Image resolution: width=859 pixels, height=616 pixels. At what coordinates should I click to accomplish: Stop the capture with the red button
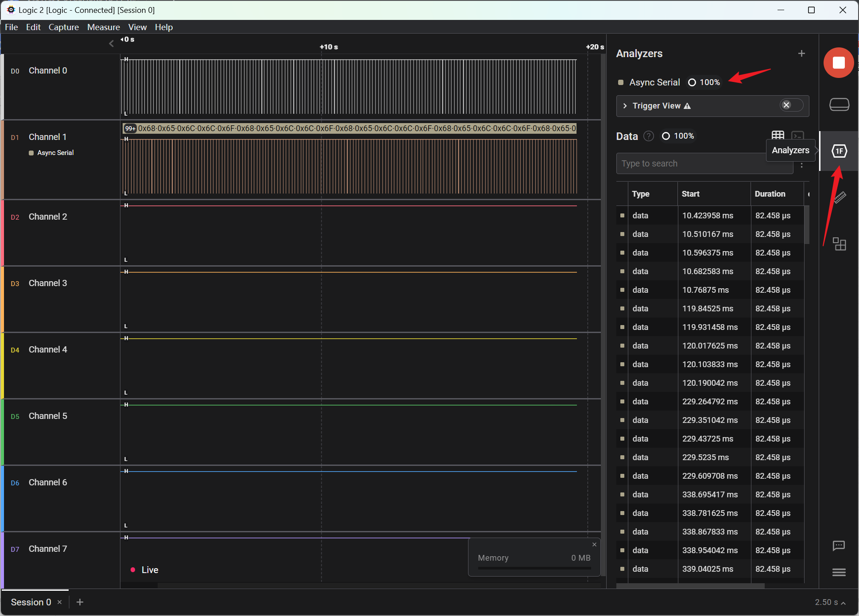(838, 63)
